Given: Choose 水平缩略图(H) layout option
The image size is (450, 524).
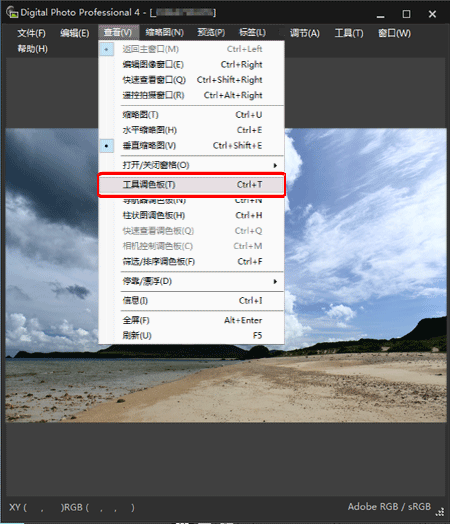Looking at the screenshot, I should click(x=191, y=130).
